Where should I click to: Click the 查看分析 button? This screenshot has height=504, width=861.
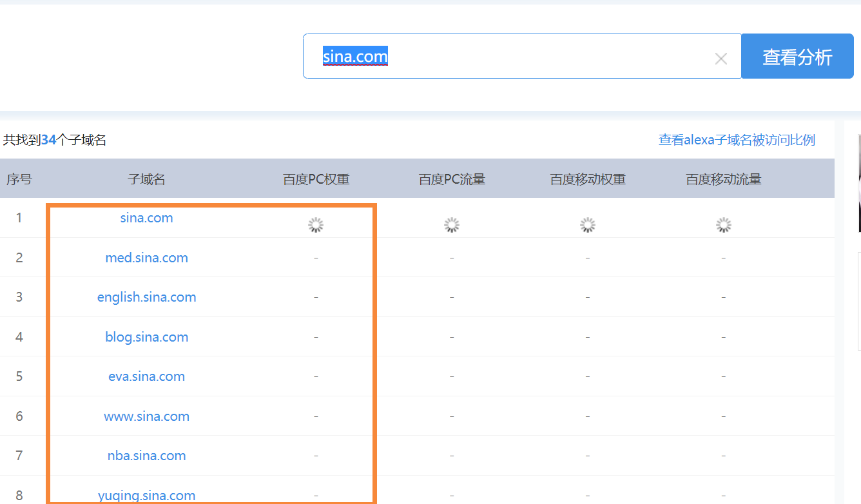click(797, 56)
